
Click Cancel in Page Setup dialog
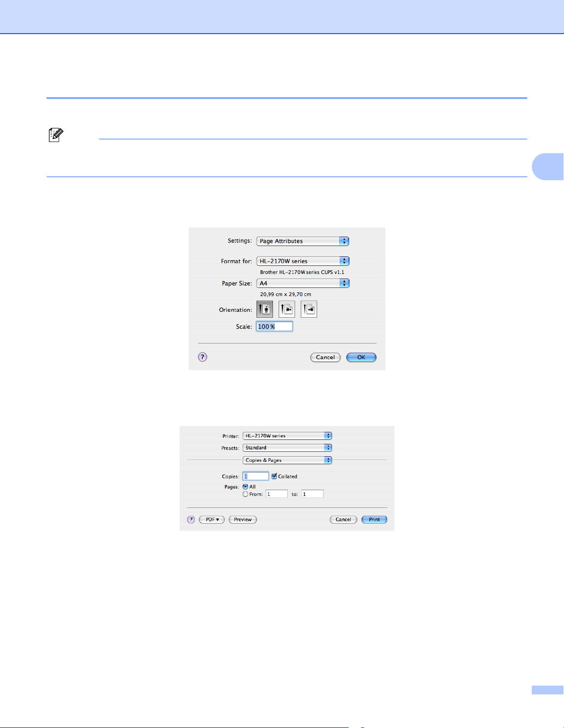point(326,357)
